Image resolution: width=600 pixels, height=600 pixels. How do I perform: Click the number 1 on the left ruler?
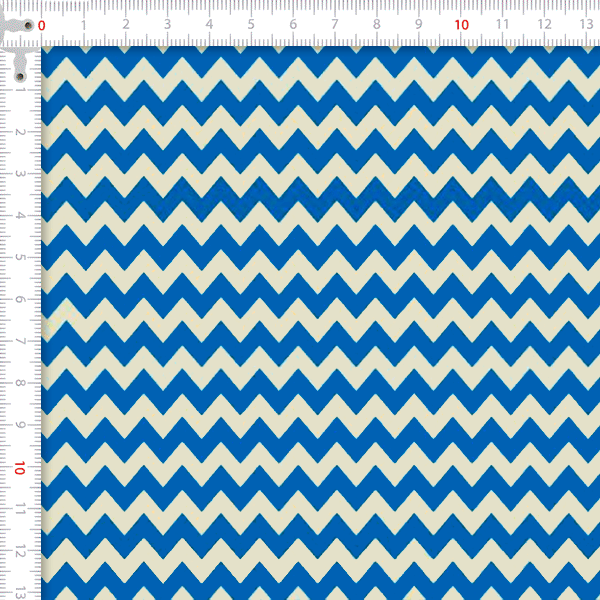(20, 90)
